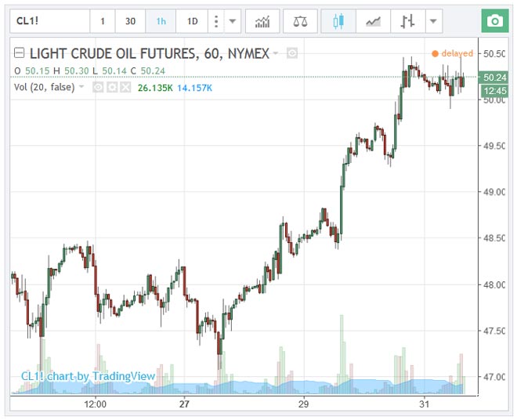Viewport: 517px width, 420px height.
Task: Open the chart style dropdown arrow
Action: tap(433, 21)
